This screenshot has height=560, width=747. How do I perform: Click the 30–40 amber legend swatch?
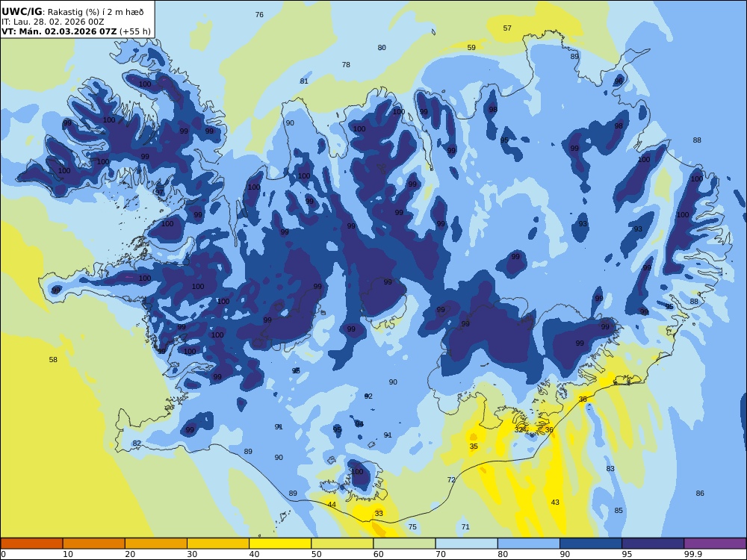[x=218, y=544]
